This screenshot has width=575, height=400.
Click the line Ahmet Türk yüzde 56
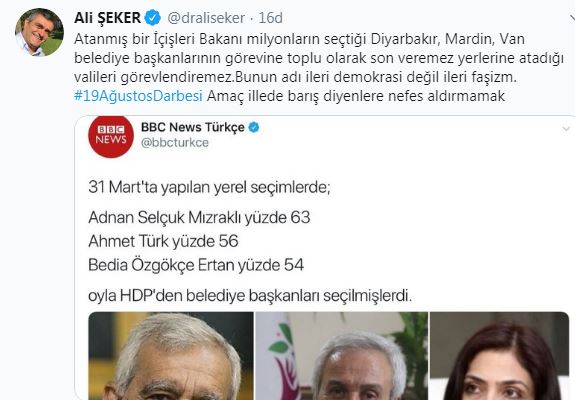pos(163,241)
